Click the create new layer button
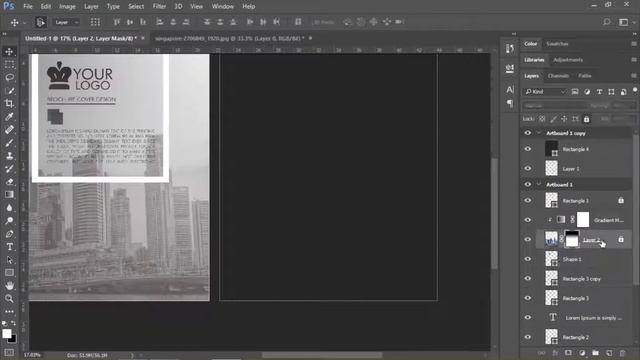This screenshot has height=360, width=640. coord(609,353)
